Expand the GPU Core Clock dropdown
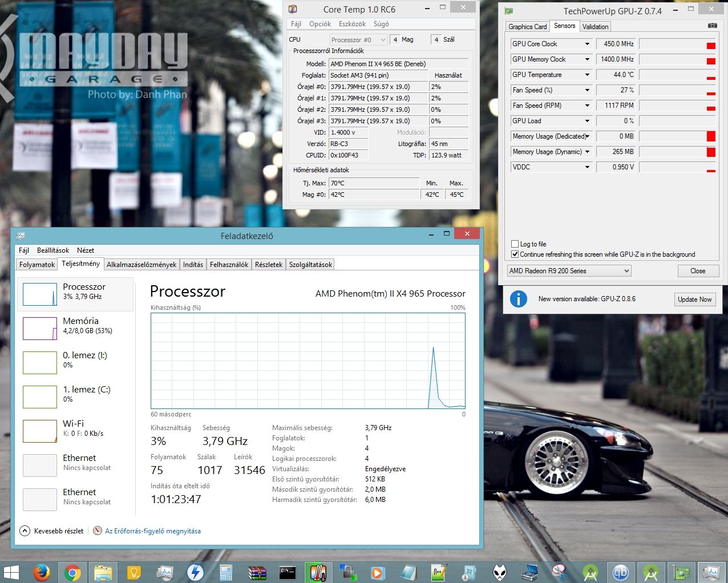 point(587,44)
